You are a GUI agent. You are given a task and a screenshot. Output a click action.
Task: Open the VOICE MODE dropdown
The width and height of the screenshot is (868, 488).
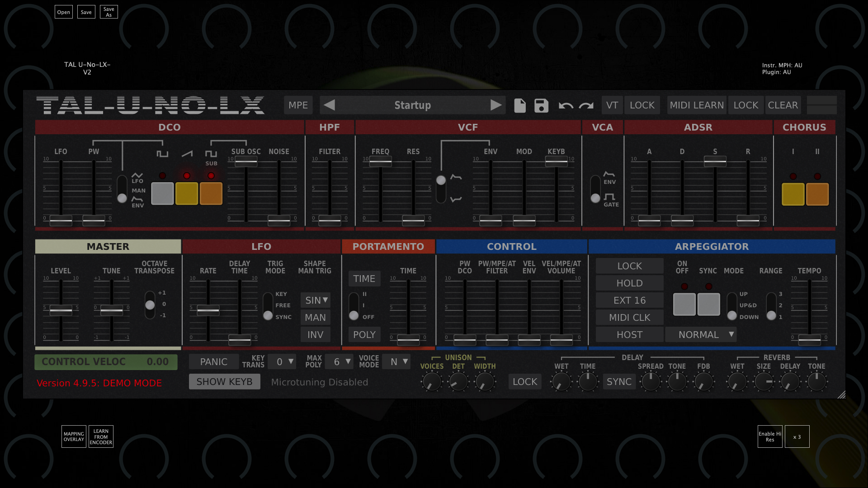(x=396, y=362)
